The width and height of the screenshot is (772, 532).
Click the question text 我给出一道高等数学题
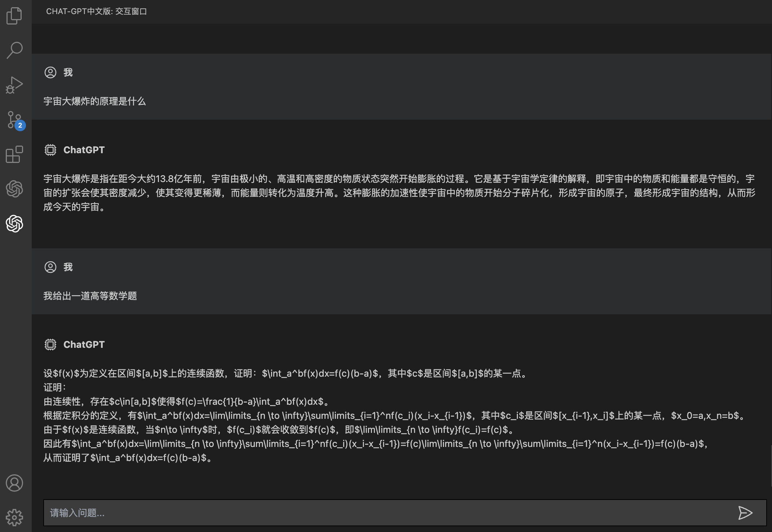(x=90, y=296)
